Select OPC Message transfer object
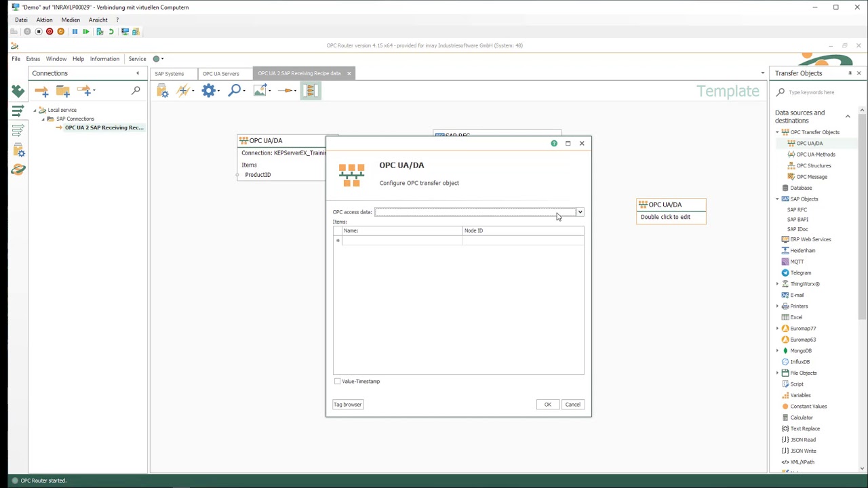 (807, 177)
